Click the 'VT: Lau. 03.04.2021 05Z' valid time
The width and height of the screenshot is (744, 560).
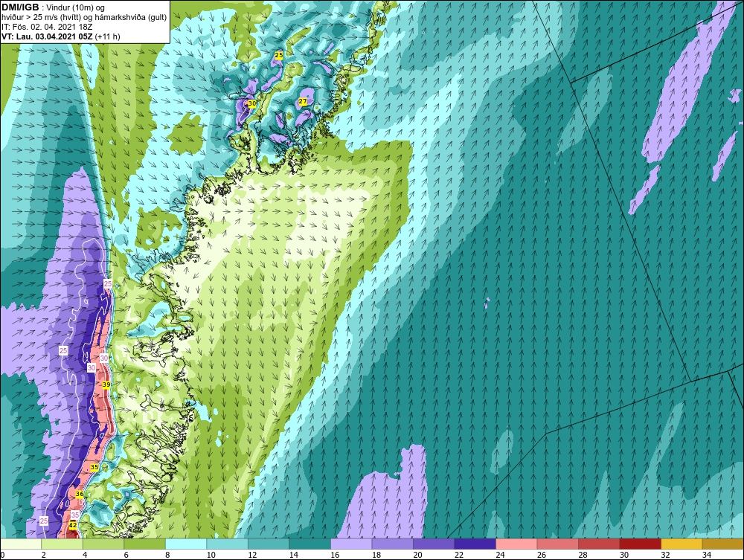tap(47, 36)
